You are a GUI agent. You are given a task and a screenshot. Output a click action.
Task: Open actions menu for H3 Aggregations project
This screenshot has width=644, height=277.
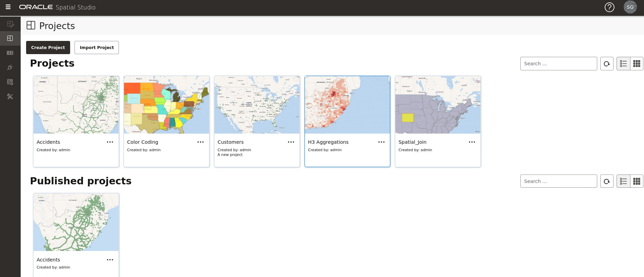tap(381, 142)
